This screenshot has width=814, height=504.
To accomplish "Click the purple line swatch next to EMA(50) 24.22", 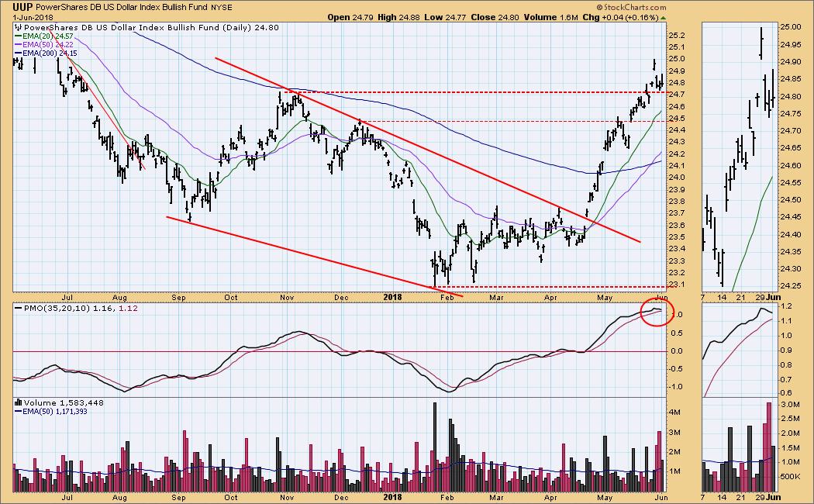I will 18,45.
